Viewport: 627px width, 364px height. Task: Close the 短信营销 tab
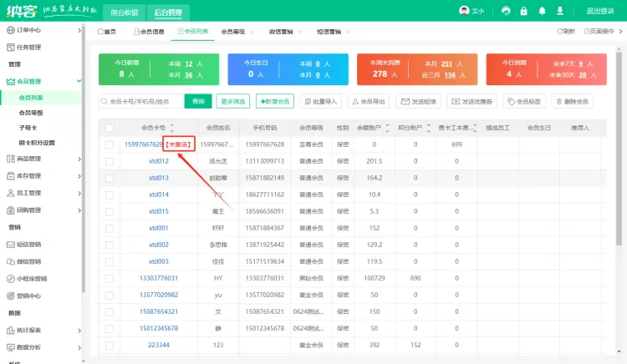[349, 32]
